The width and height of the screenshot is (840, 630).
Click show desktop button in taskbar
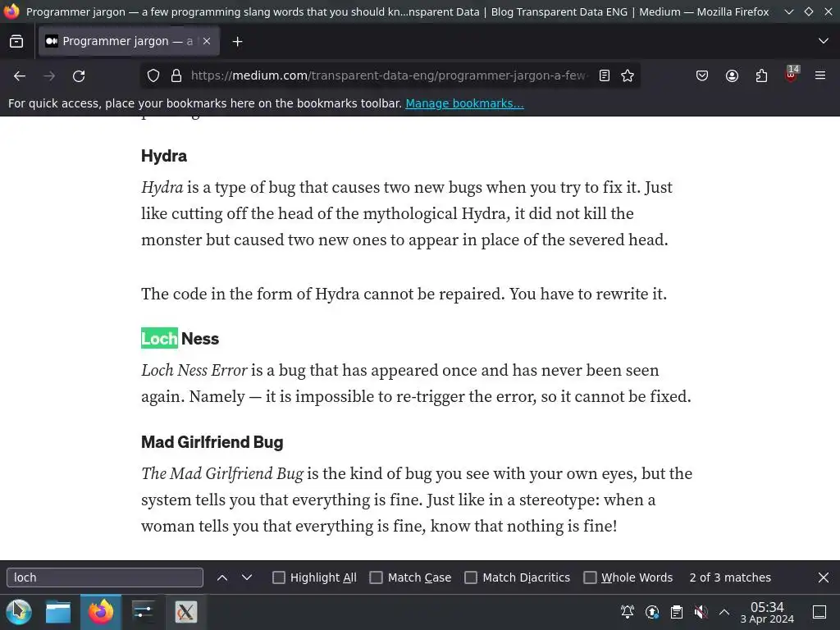[x=819, y=612]
